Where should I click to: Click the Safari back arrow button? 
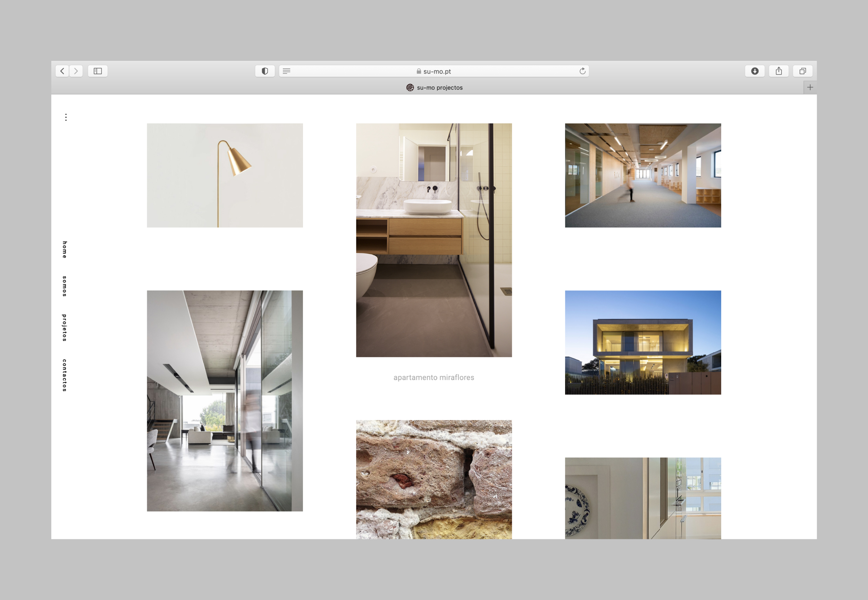(62, 71)
